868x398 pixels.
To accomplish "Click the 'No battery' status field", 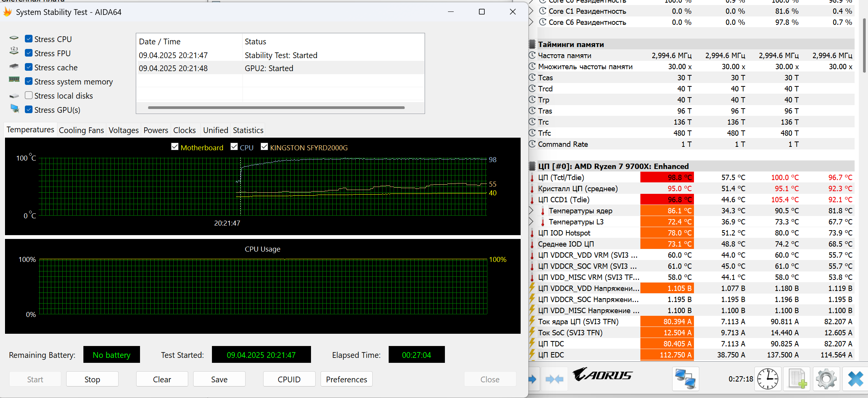I will [112, 355].
